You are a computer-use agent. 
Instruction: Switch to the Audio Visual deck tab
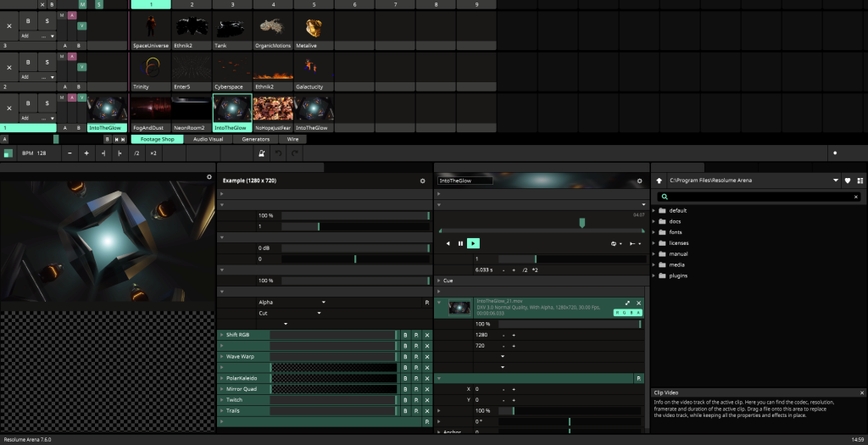pos(208,139)
